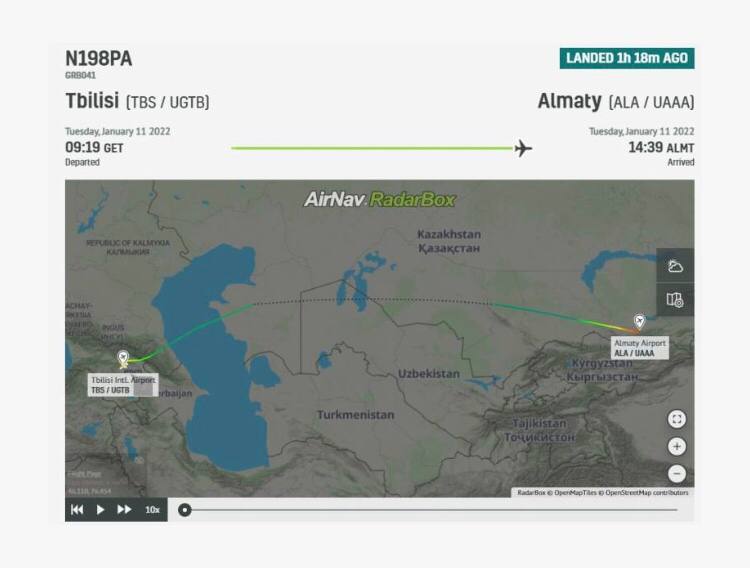Viewport: 750px width, 568px height.
Task: Click the LANDED 1h 18m AGO badge
Action: pyautogui.click(x=627, y=58)
